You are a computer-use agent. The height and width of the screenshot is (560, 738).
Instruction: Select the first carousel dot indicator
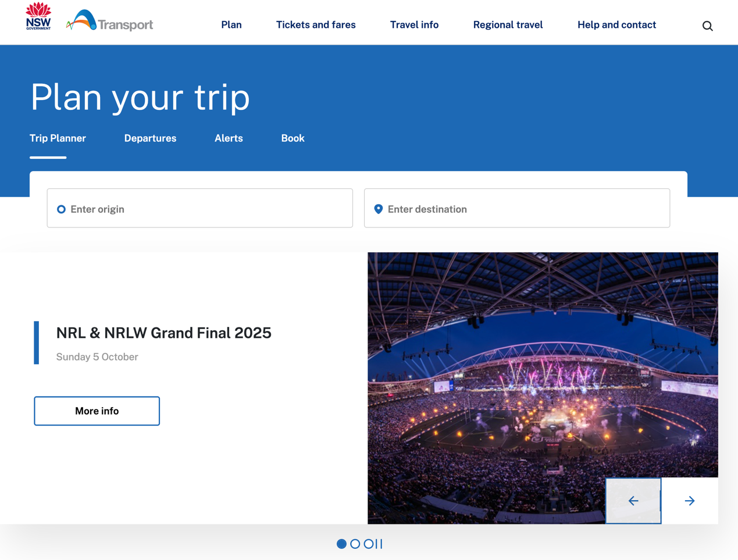(x=341, y=544)
